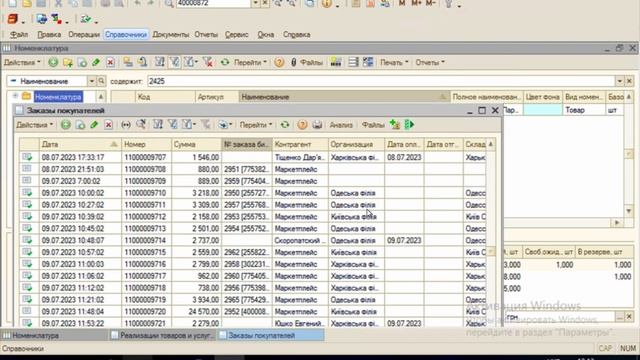The height and width of the screenshot is (360, 640).
Task: Set date interval icon in Заказы покупателей
Action: click(126, 125)
